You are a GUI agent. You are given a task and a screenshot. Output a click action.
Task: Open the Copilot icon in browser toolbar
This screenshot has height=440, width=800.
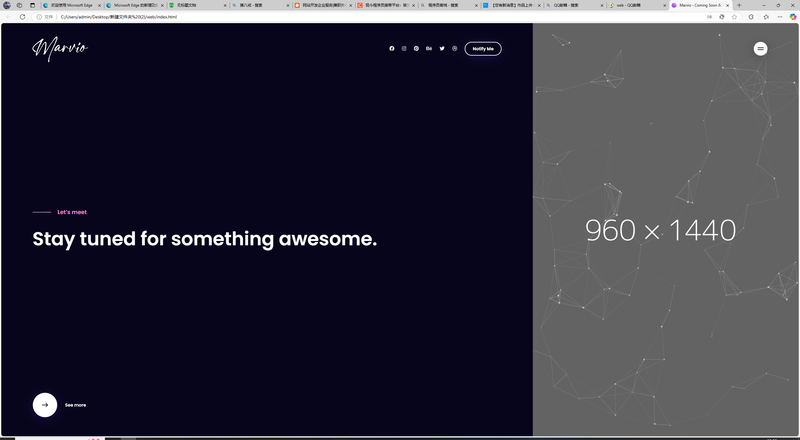click(x=793, y=17)
